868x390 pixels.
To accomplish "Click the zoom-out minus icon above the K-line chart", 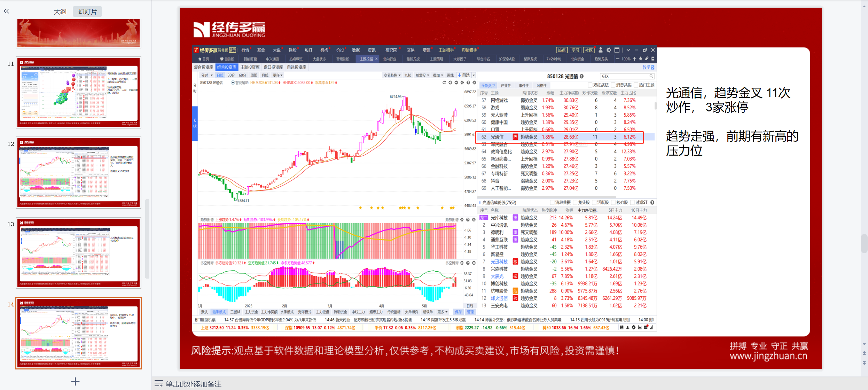I will tap(456, 83).
